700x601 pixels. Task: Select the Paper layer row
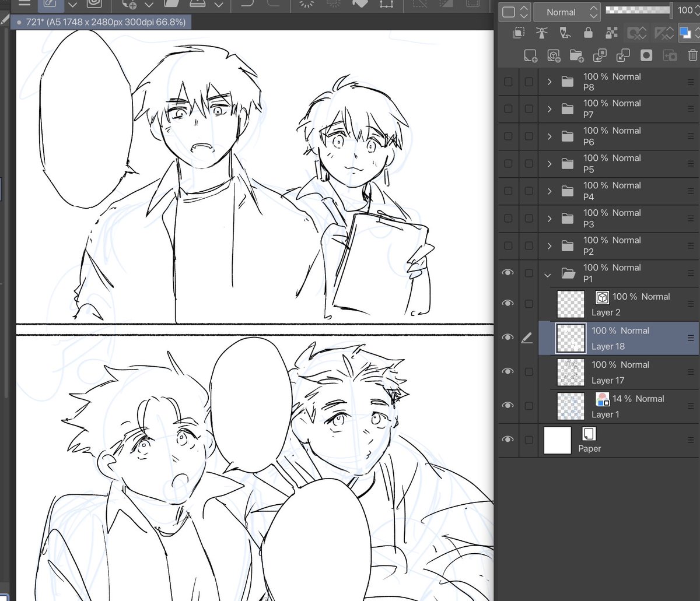tap(618, 440)
